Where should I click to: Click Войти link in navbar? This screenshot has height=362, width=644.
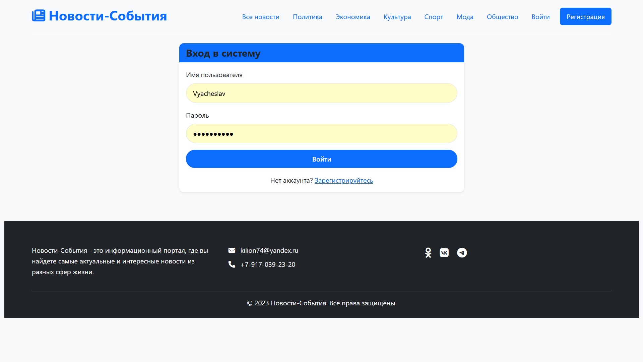pos(540,17)
